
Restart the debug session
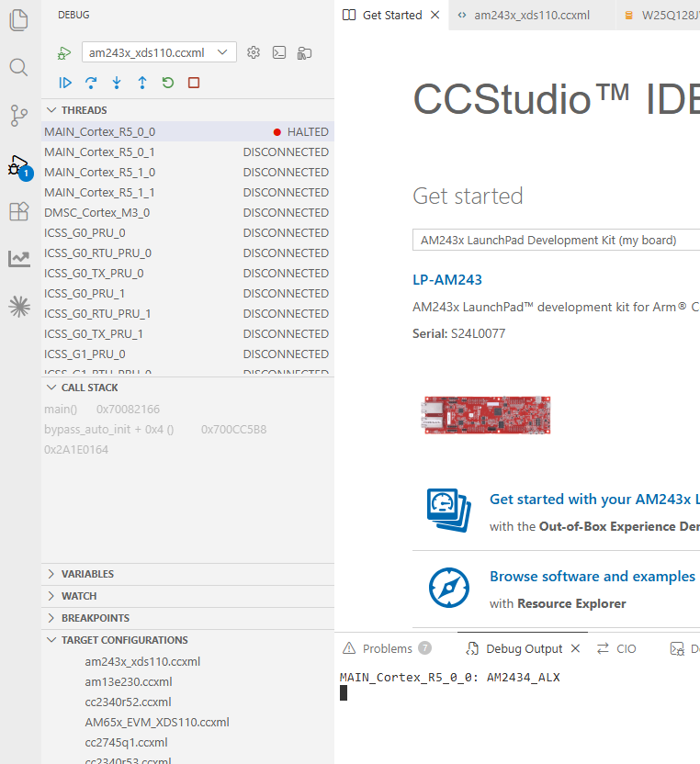point(168,83)
